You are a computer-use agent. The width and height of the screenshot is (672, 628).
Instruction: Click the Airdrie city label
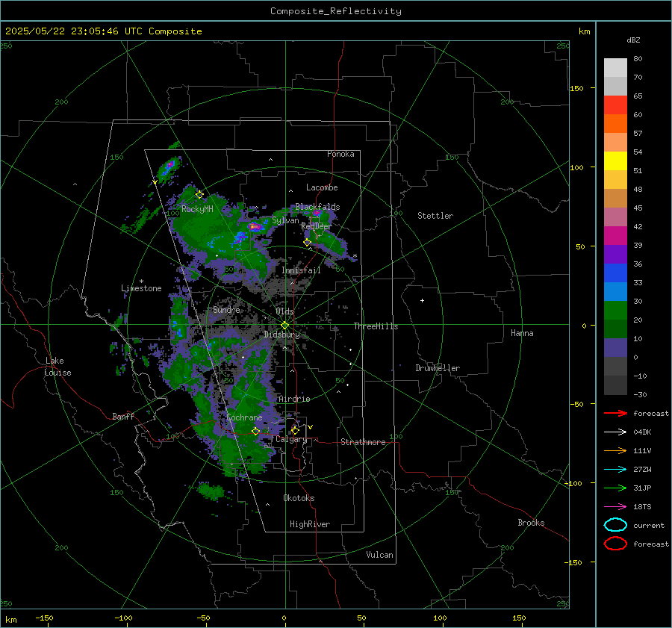coord(294,399)
